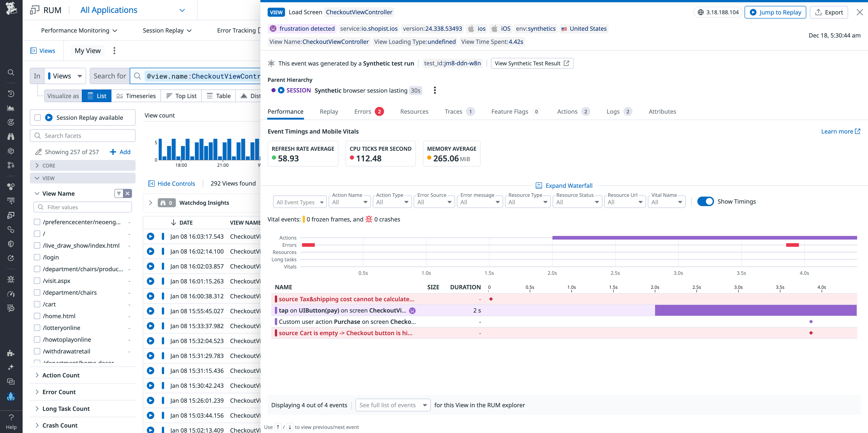Screen dimensions: 868x433
Task: Open Integrations via the puzzle-piece sidebar icon
Action: click(x=11, y=353)
